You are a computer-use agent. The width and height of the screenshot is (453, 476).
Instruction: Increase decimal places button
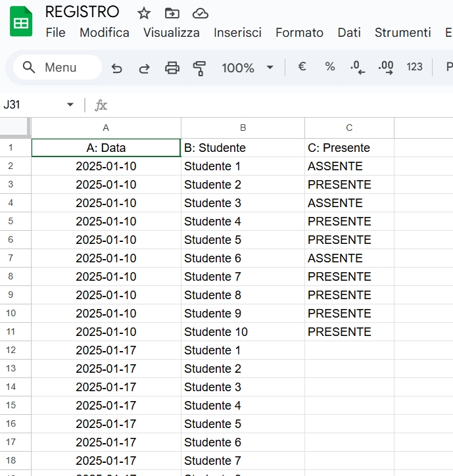pyautogui.click(x=386, y=67)
